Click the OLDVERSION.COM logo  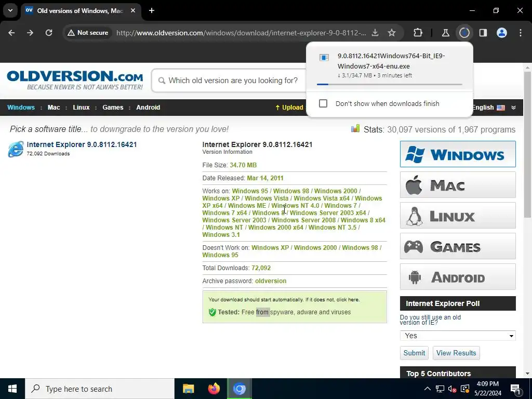click(75, 81)
